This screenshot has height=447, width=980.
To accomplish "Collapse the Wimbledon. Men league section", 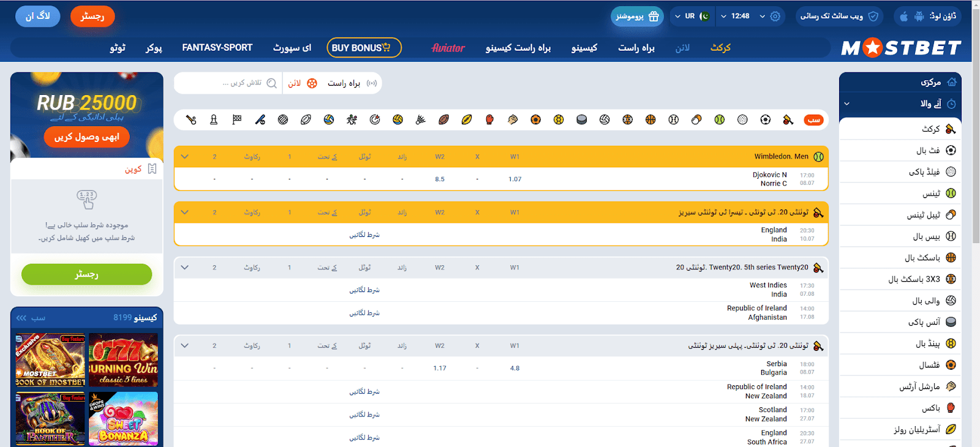I will coord(184,157).
